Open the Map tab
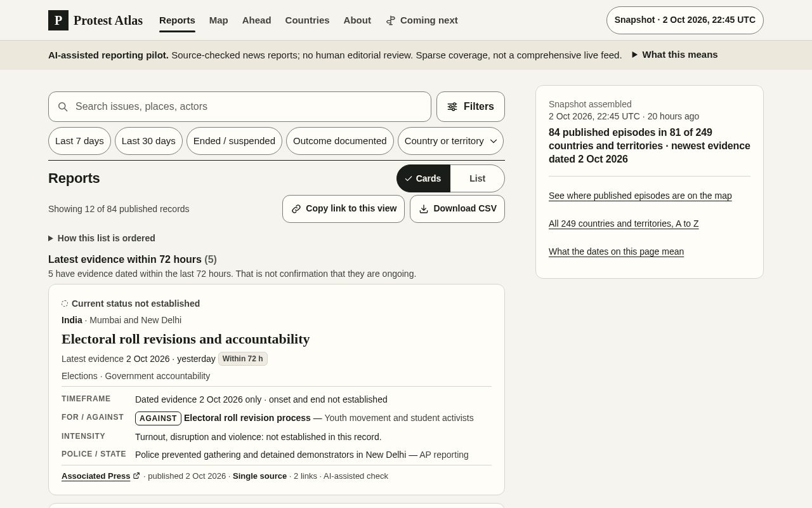The height and width of the screenshot is (508, 812). (x=218, y=20)
